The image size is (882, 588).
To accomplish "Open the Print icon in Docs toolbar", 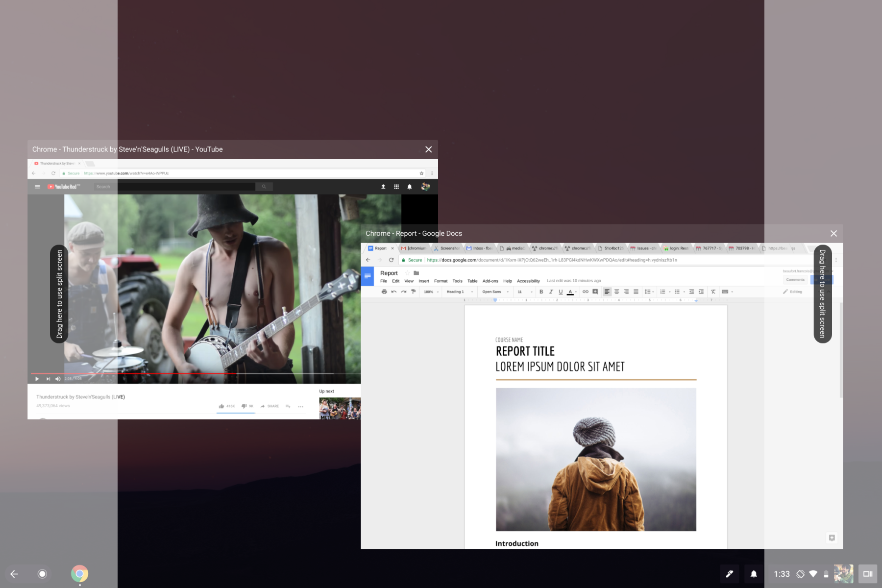I will (385, 292).
